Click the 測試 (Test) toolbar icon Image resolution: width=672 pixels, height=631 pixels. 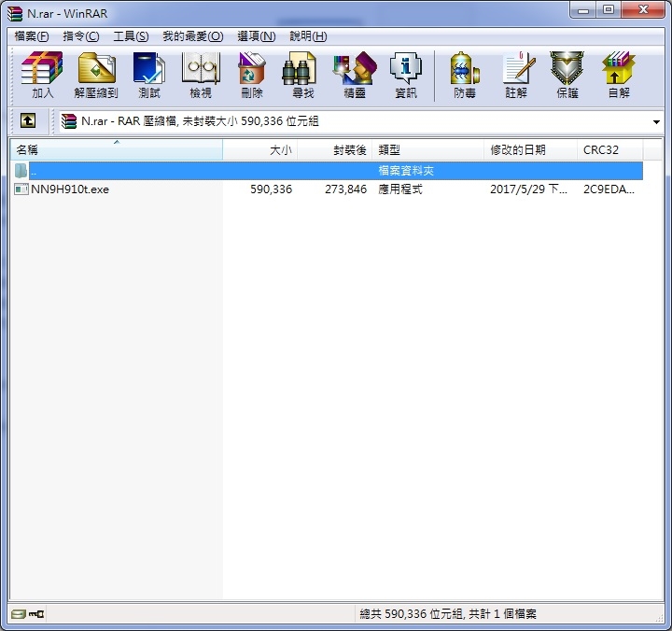[149, 75]
